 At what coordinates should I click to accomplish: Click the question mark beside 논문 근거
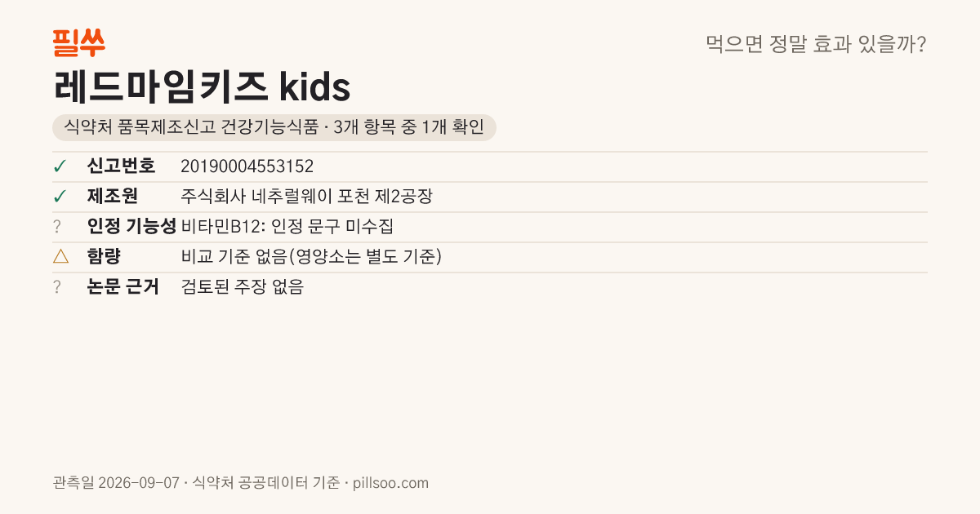pos(57,287)
